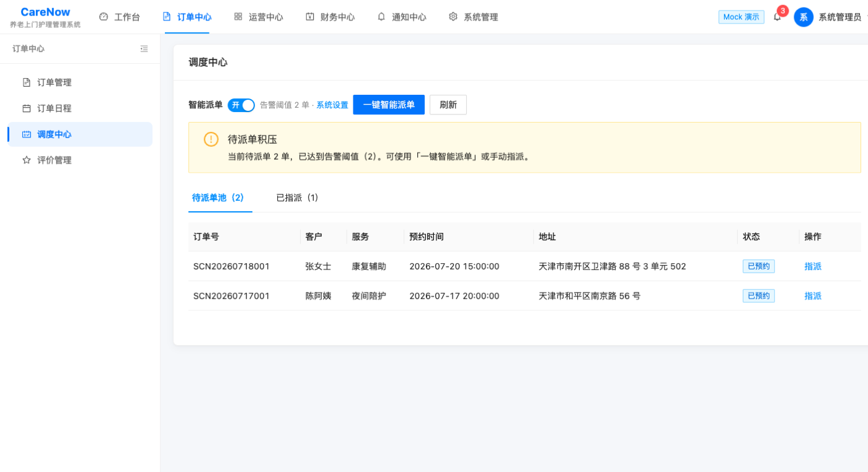Click the 待派单积压 alert title
Viewport: 868px width, 472px height.
[252, 139]
